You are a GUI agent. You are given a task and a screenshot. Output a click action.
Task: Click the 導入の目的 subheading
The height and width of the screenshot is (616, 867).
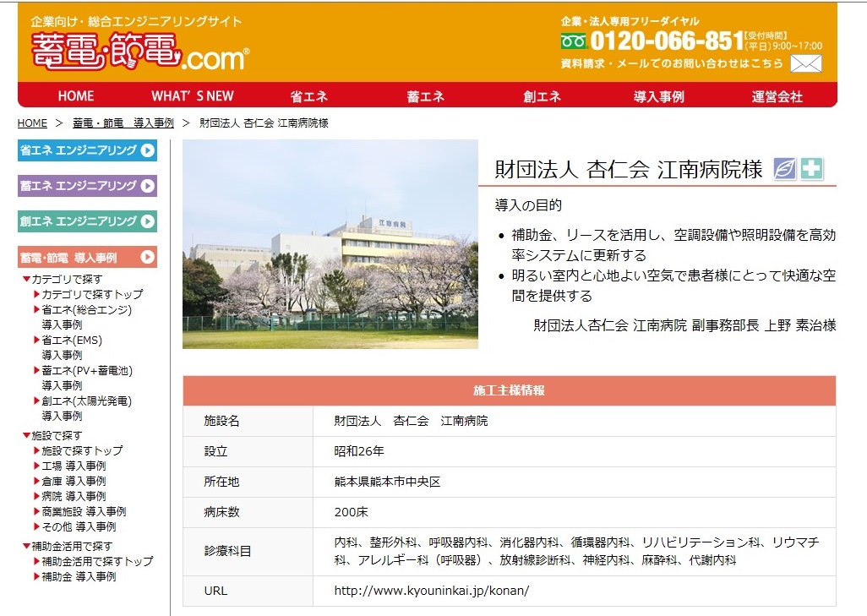click(x=528, y=205)
